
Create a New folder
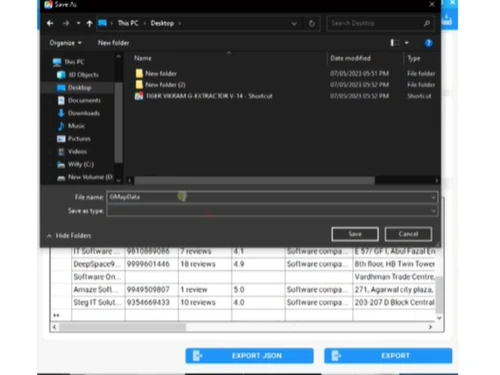pyautogui.click(x=113, y=43)
